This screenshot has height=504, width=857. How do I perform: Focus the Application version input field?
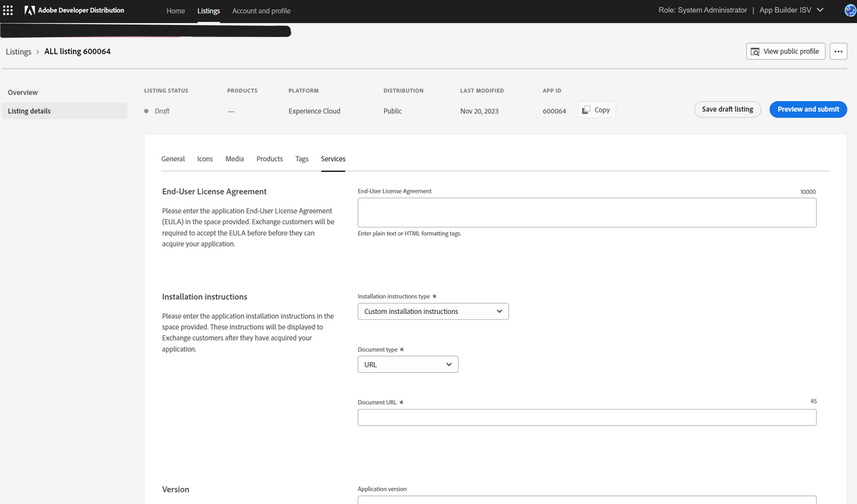pos(587,499)
